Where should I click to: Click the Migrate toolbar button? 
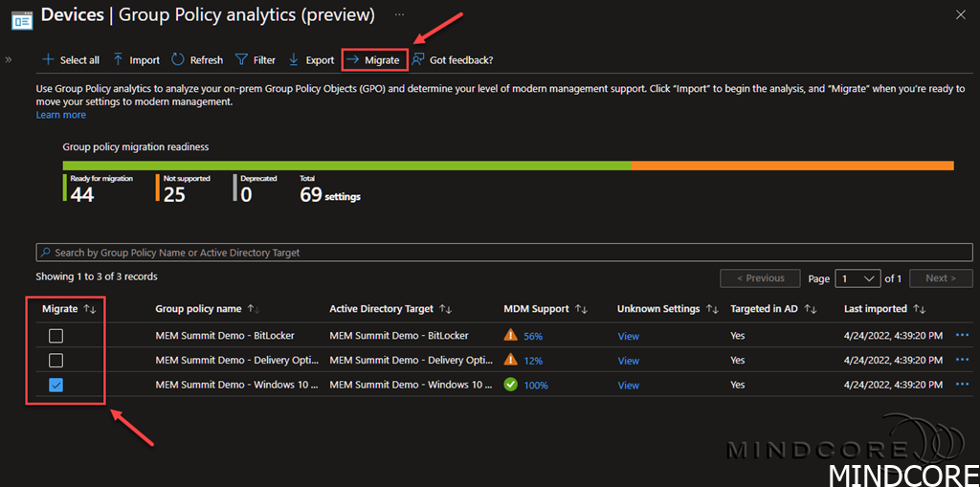tap(374, 59)
